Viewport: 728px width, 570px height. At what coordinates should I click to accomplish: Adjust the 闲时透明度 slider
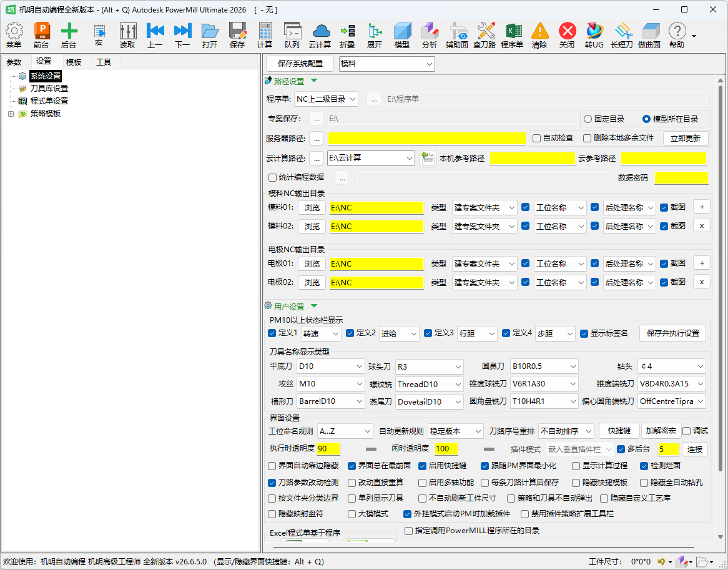[489, 450]
